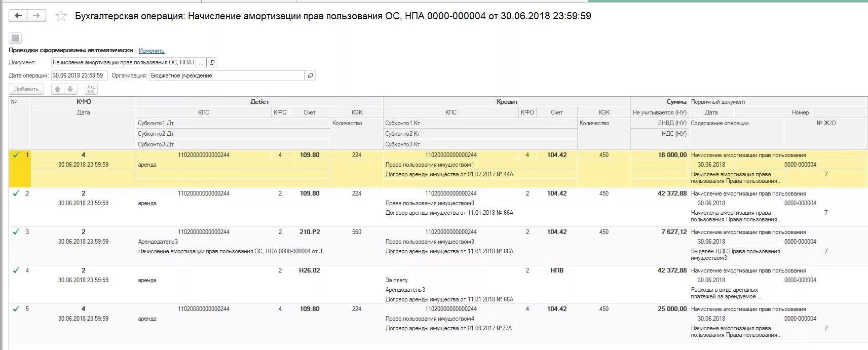Select the amount 7 627,12
The image size is (868, 350).
(x=674, y=232)
